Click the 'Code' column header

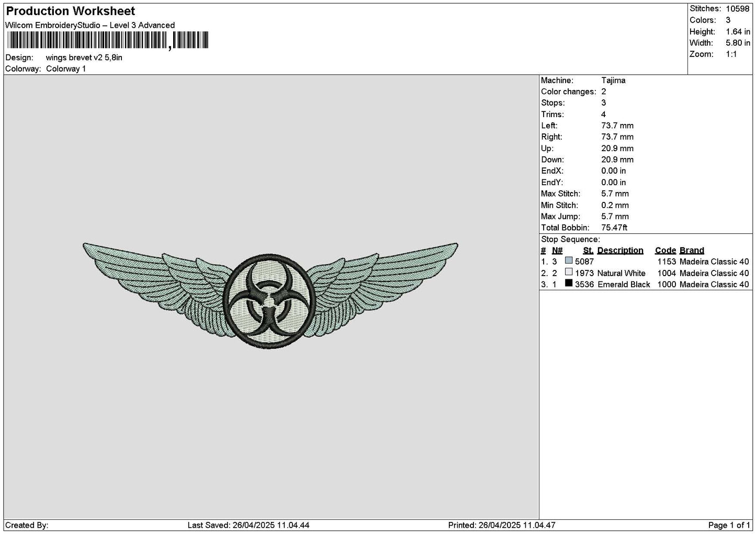pyautogui.click(x=665, y=251)
